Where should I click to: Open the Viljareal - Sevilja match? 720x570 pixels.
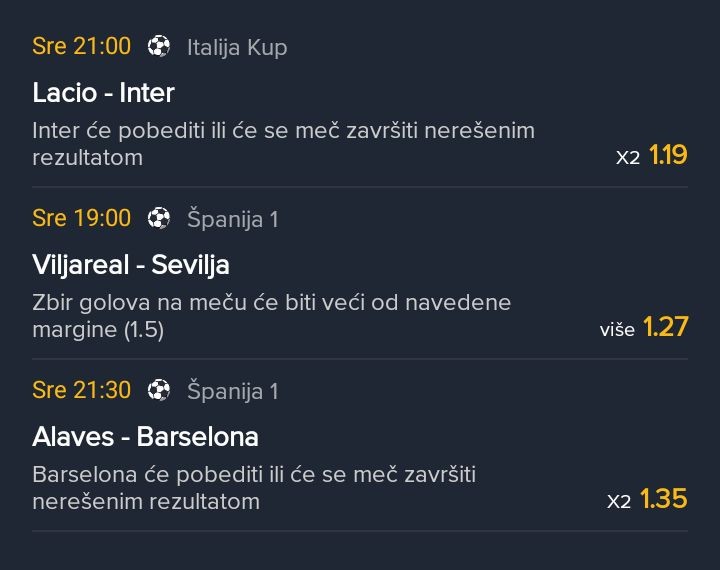click(131, 265)
